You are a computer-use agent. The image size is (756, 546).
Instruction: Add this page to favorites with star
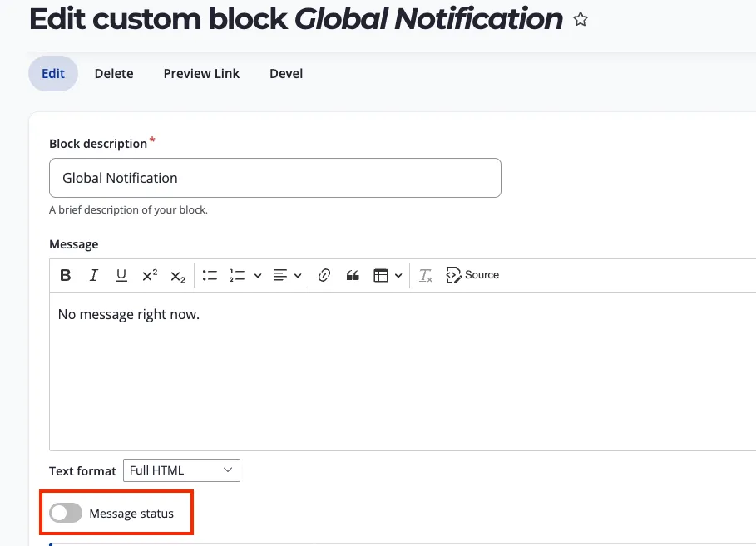click(581, 19)
